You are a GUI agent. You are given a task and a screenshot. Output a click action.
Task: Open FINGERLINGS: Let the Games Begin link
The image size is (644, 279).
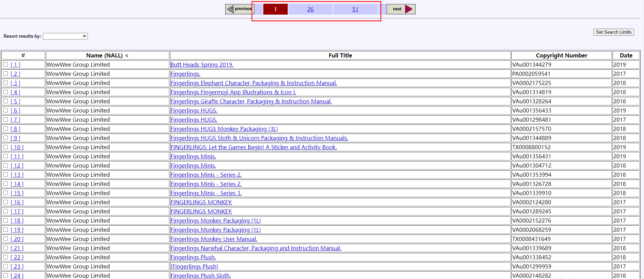253,147
